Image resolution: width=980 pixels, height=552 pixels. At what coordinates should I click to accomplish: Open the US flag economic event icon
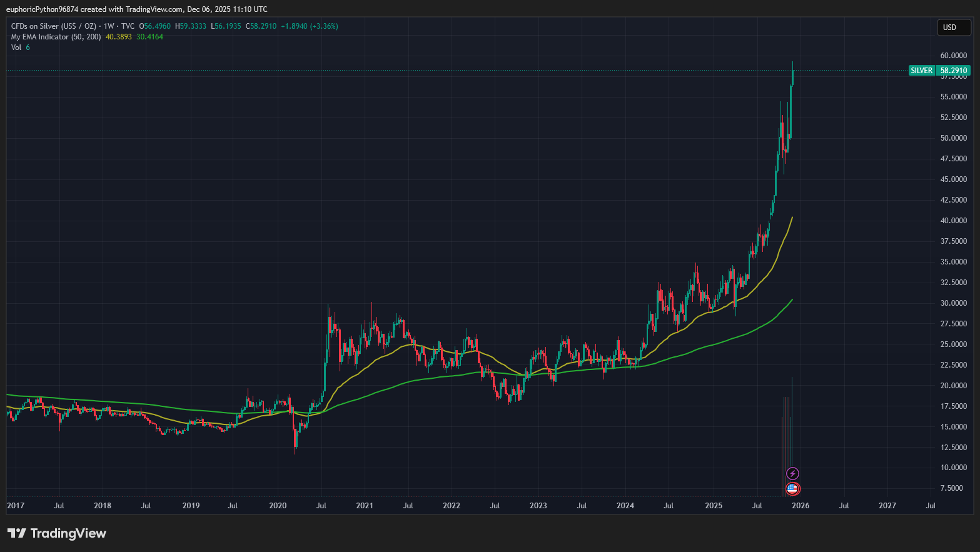pyautogui.click(x=793, y=489)
